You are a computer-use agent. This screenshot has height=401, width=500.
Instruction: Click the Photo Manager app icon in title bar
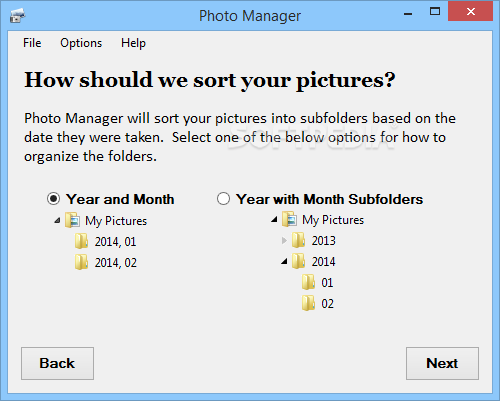pos(18,16)
